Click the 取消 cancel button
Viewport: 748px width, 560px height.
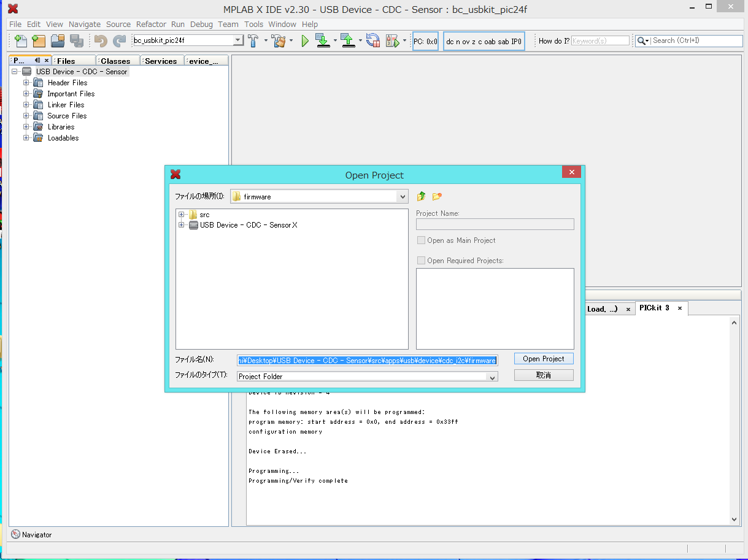[543, 375]
